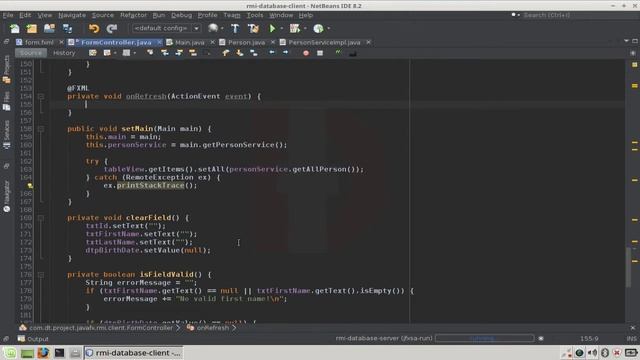The image size is (640, 360).
Task: Click the Open Project toolbar icon
Action: pos(49,28)
